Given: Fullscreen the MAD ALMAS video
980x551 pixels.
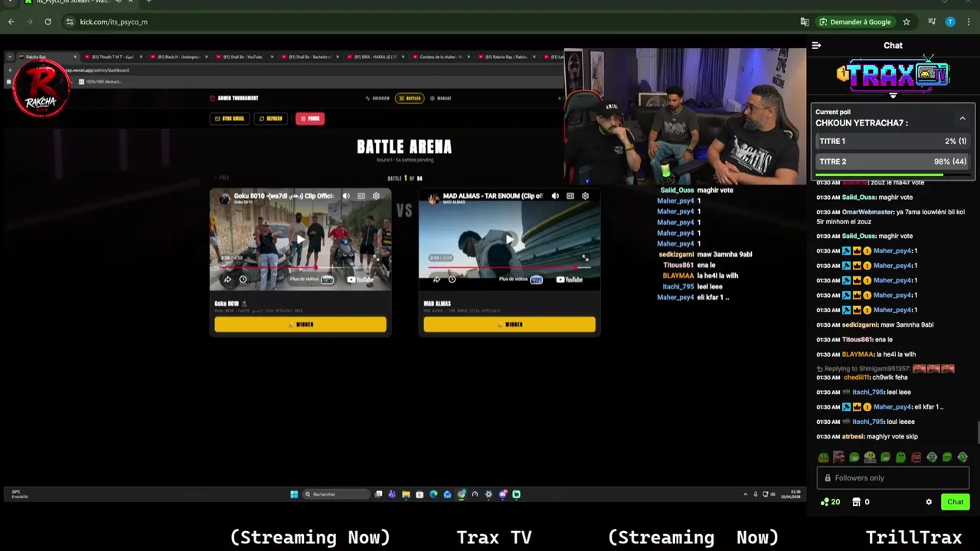Looking at the screenshot, I should 585,258.
